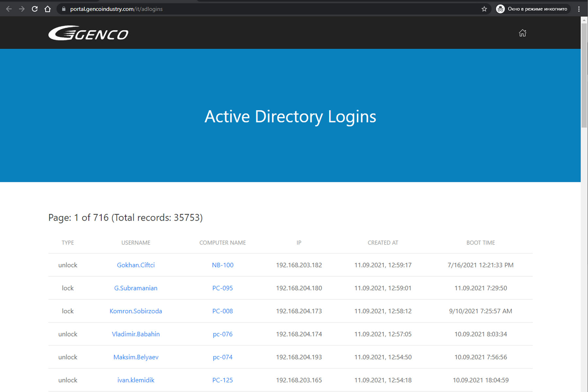Click the browser back arrow
The image size is (588, 392).
[x=9, y=9]
